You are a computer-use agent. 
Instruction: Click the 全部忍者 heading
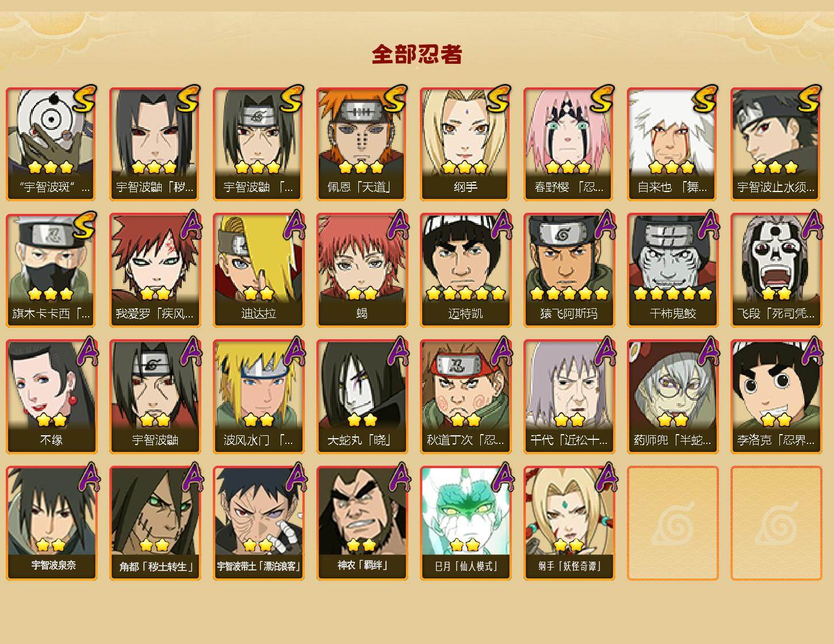417,54
